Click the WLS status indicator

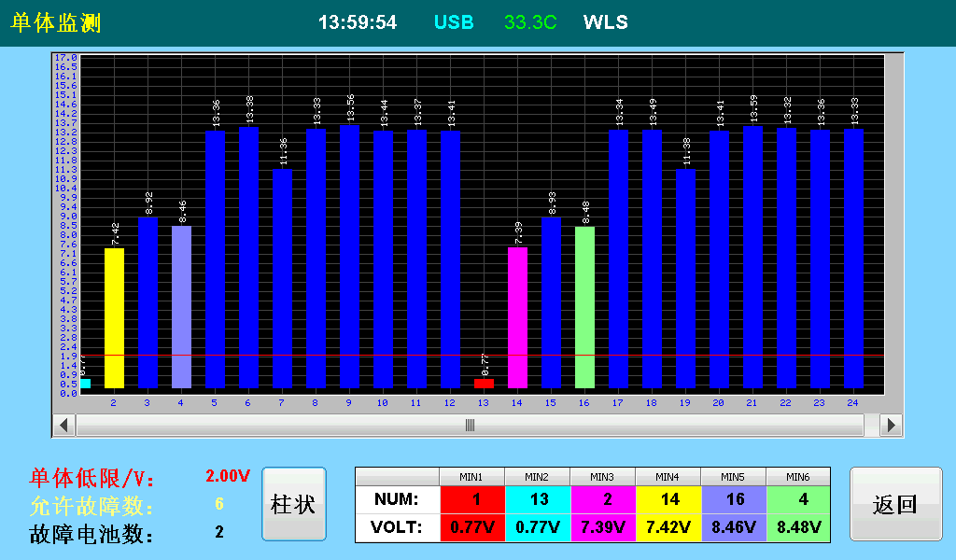click(606, 22)
